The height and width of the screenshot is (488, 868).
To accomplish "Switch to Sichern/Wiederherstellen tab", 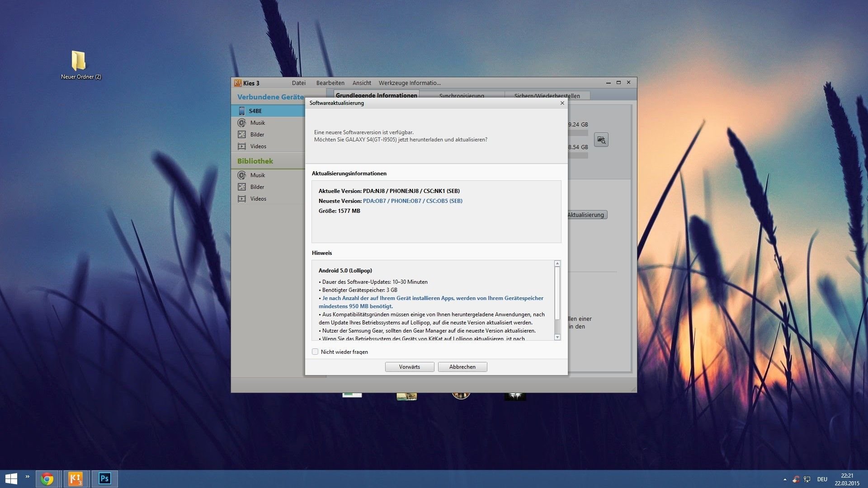I will [547, 95].
